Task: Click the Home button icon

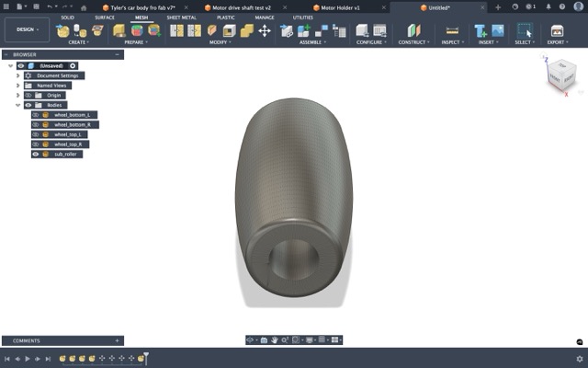Action: coord(84,7)
